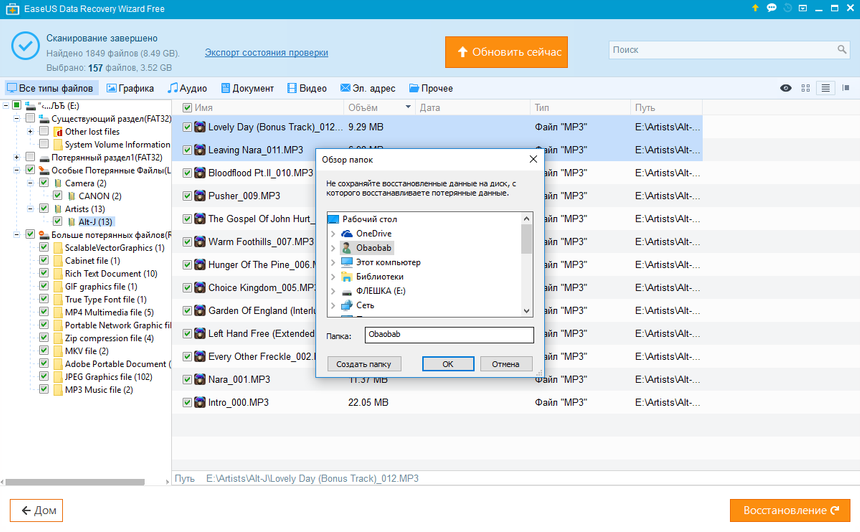Toggle the preview eye icon
The image size is (860, 532).
coord(786,88)
